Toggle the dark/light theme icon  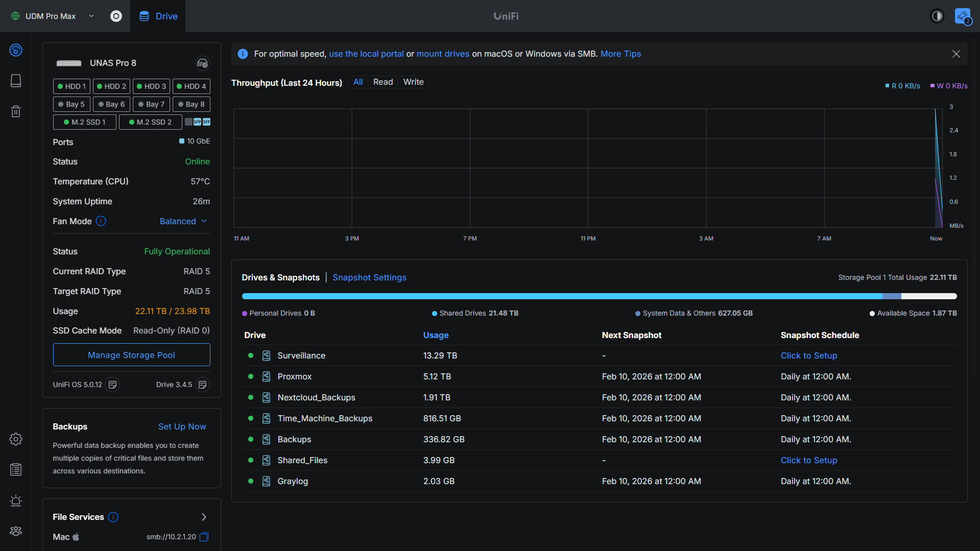click(x=937, y=16)
